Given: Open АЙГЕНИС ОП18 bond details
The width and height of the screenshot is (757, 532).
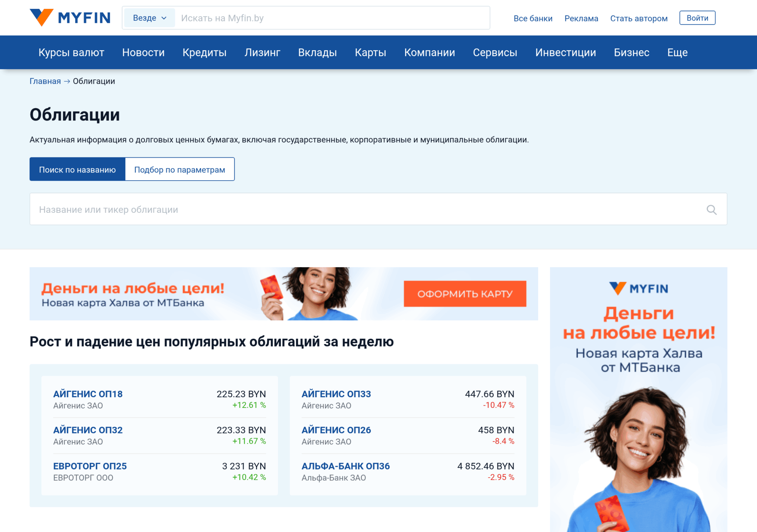Looking at the screenshot, I should 88,394.
